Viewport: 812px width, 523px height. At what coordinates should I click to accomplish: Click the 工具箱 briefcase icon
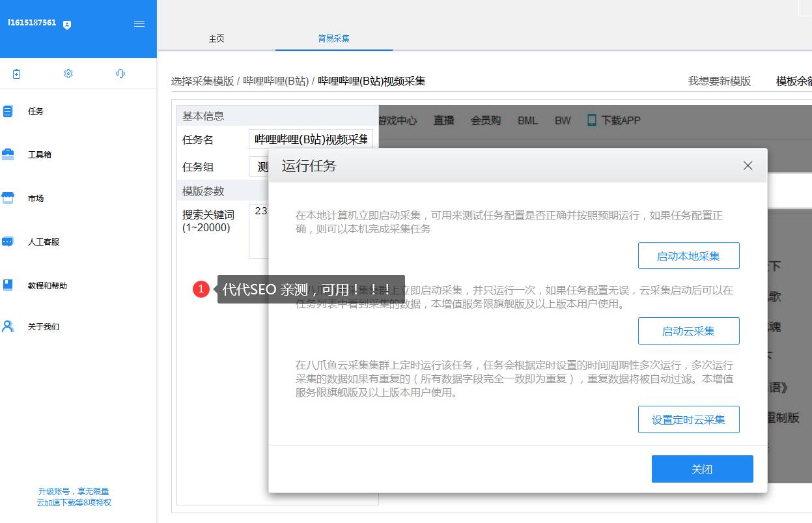pyautogui.click(x=8, y=154)
